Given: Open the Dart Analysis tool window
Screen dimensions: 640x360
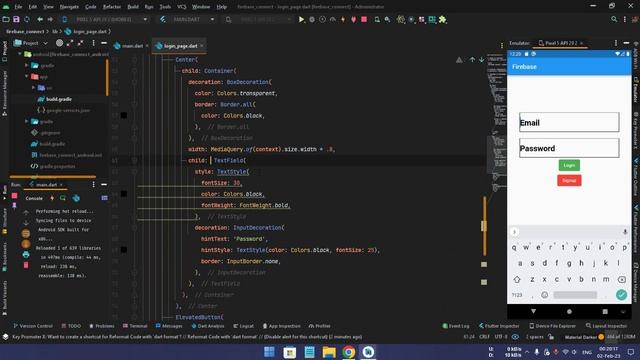Looking at the screenshot, I should pyautogui.click(x=207, y=326).
